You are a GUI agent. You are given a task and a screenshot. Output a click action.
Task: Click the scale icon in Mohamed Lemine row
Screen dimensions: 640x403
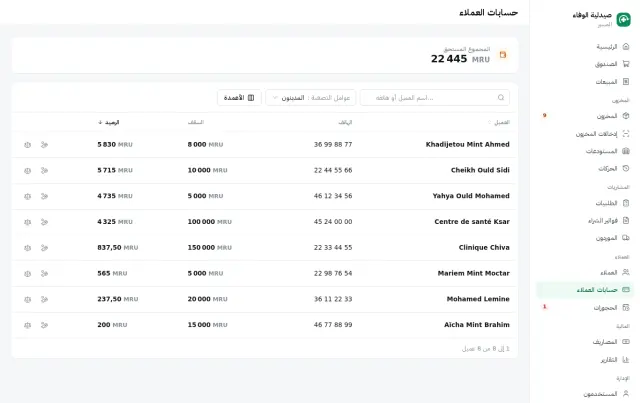[x=27, y=299]
